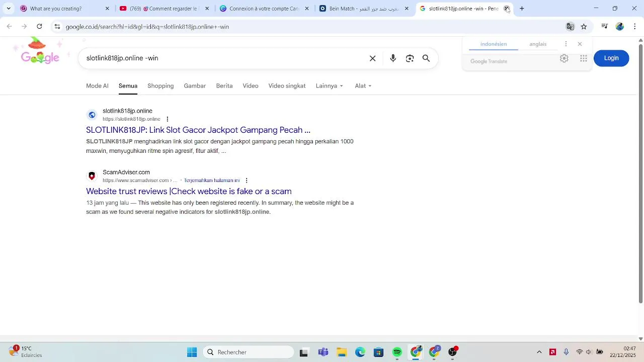Expand the Alat tools dropdown

pos(363,86)
